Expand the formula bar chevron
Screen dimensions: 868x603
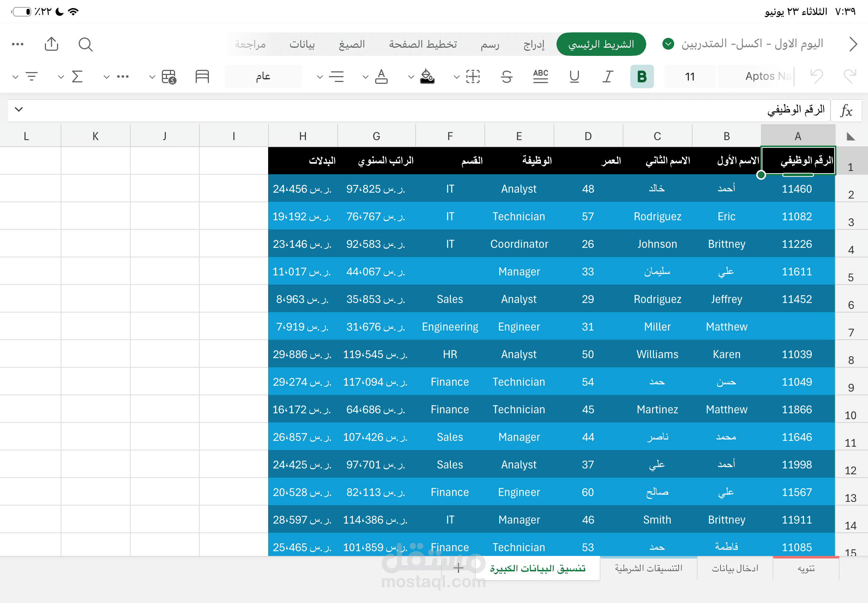pyautogui.click(x=19, y=110)
